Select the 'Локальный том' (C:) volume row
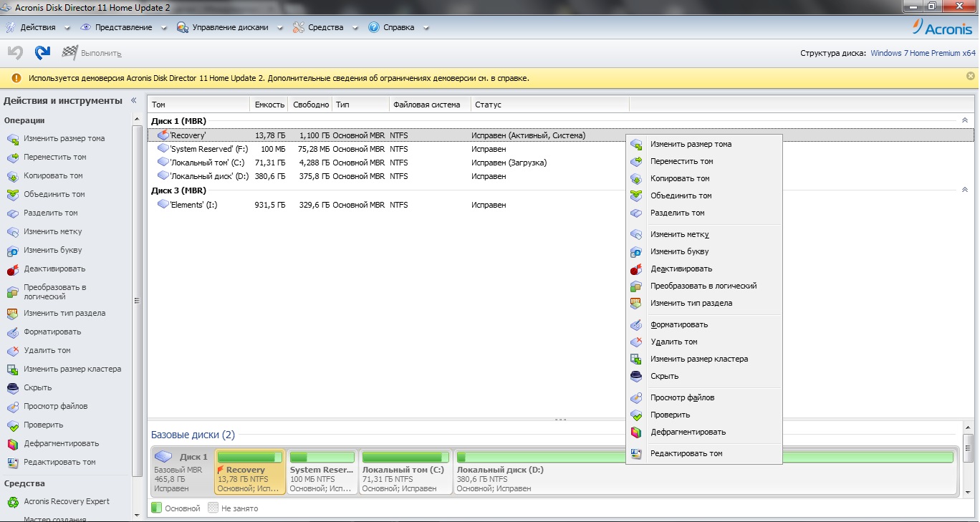 [x=387, y=163]
